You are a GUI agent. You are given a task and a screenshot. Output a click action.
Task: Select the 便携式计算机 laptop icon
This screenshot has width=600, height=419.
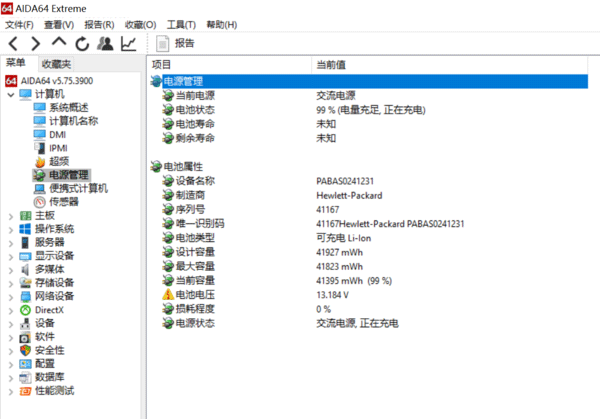[x=39, y=188]
